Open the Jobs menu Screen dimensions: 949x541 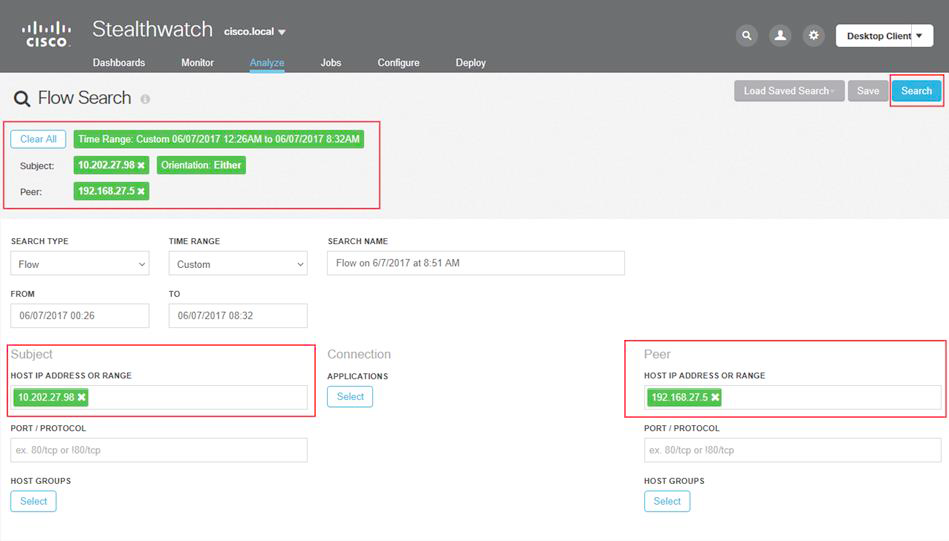pos(331,63)
